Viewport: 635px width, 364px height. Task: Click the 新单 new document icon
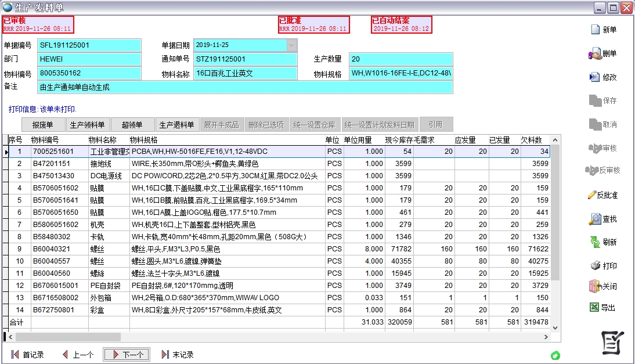(595, 30)
